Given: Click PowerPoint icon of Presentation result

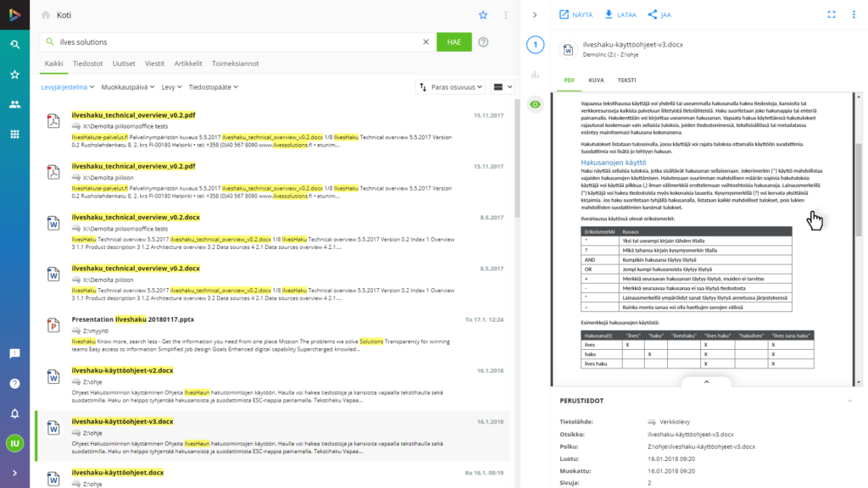Looking at the screenshot, I should click(53, 325).
